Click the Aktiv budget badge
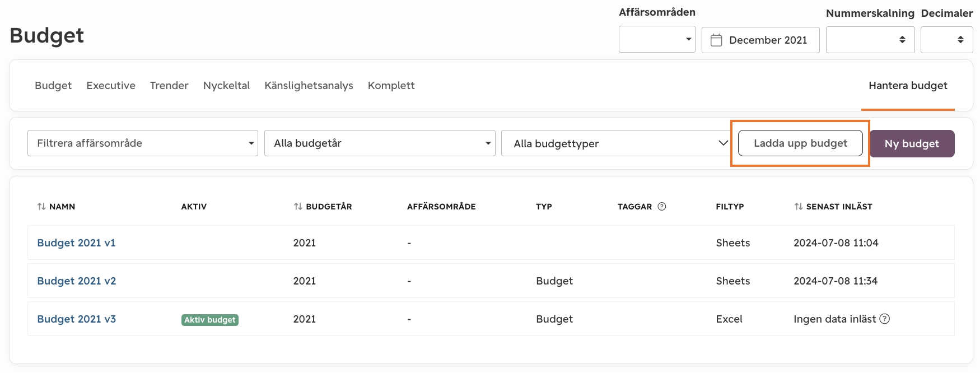The width and height of the screenshot is (980, 373). pyautogui.click(x=210, y=320)
